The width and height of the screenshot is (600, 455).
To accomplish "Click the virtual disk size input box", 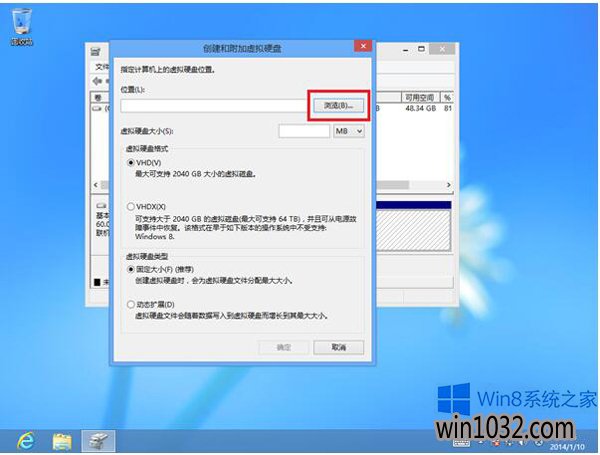I will tap(303, 130).
